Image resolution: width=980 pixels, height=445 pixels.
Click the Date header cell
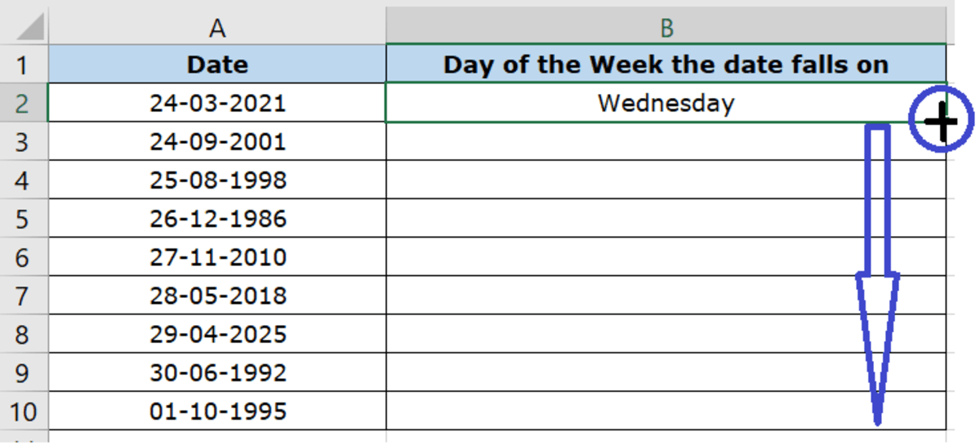click(217, 65)
